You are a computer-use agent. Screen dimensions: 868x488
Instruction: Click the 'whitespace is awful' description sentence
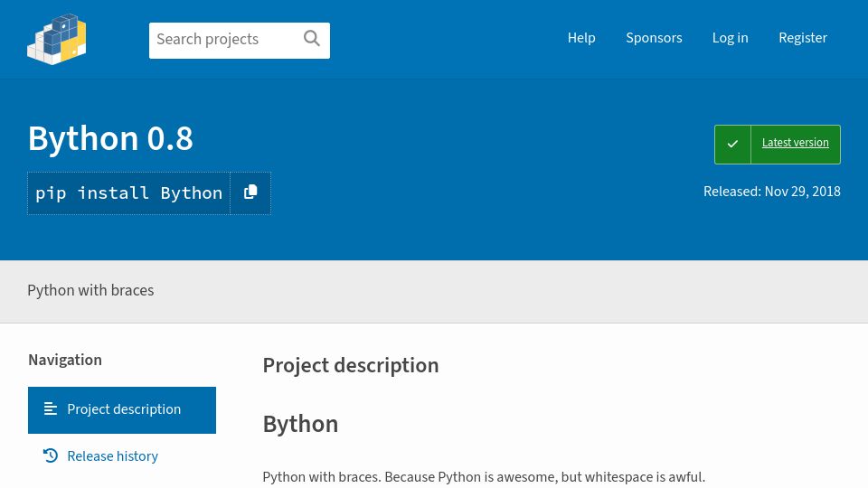[484, 477]
